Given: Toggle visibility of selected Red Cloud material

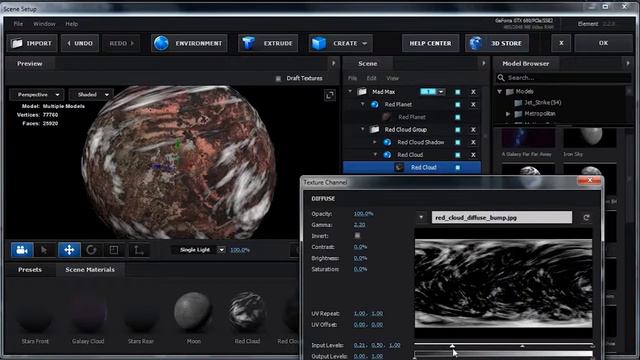Looking at the screenshot, I should [458, 168].
